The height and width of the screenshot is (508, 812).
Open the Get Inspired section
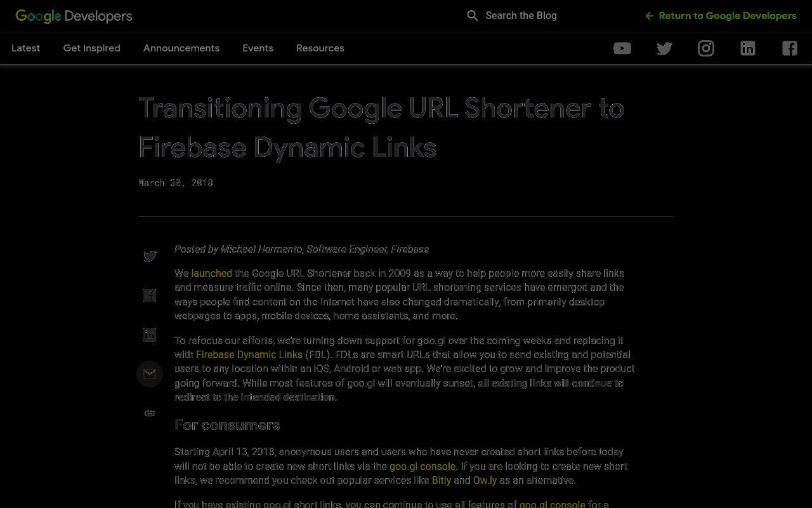91,48
